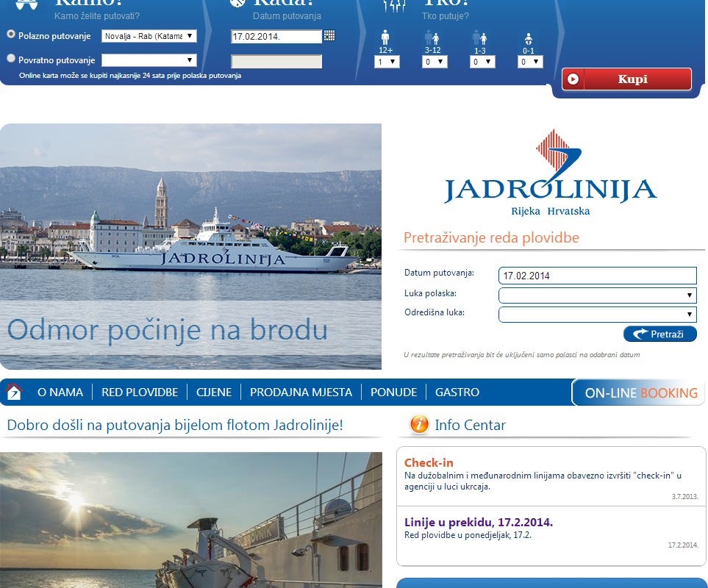Image resolution: width=708 pixels, height=588 pixels.
Task: Expand the Luka polaska dropdown
Action: (x=597, y=295)
